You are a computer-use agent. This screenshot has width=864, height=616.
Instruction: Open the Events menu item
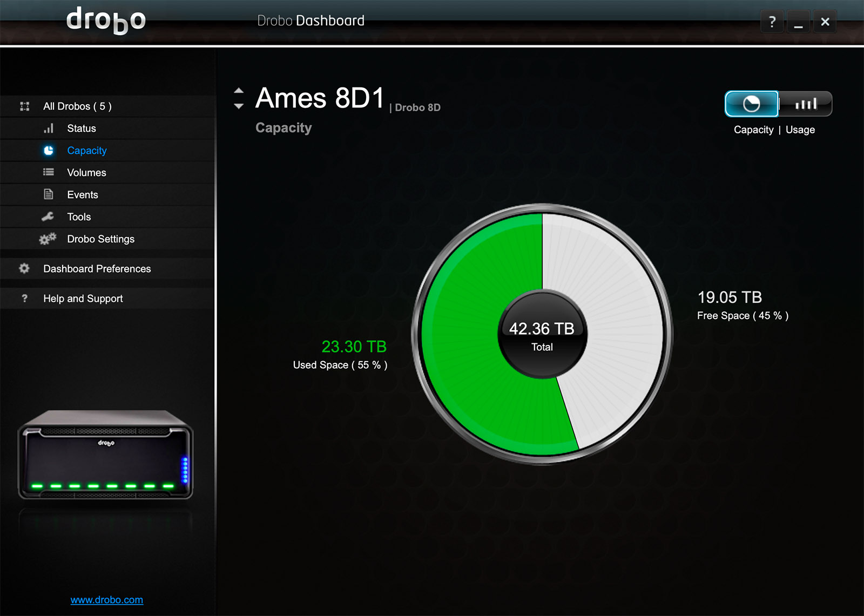83,195
